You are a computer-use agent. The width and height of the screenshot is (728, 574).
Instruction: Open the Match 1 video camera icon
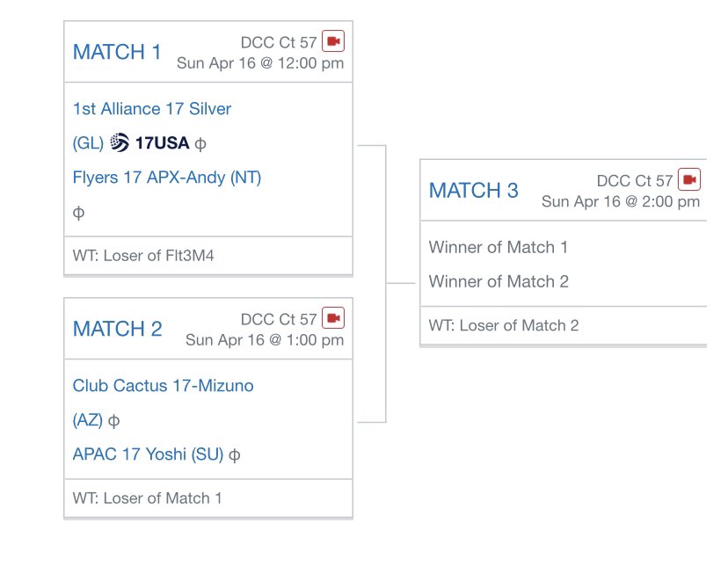[x=333, y=41]
